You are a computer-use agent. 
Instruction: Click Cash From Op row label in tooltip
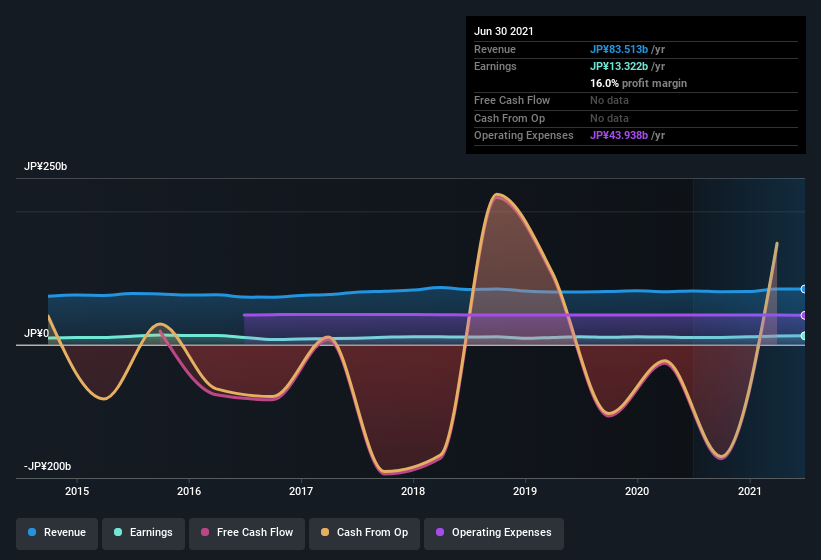(x=509, y=118)
